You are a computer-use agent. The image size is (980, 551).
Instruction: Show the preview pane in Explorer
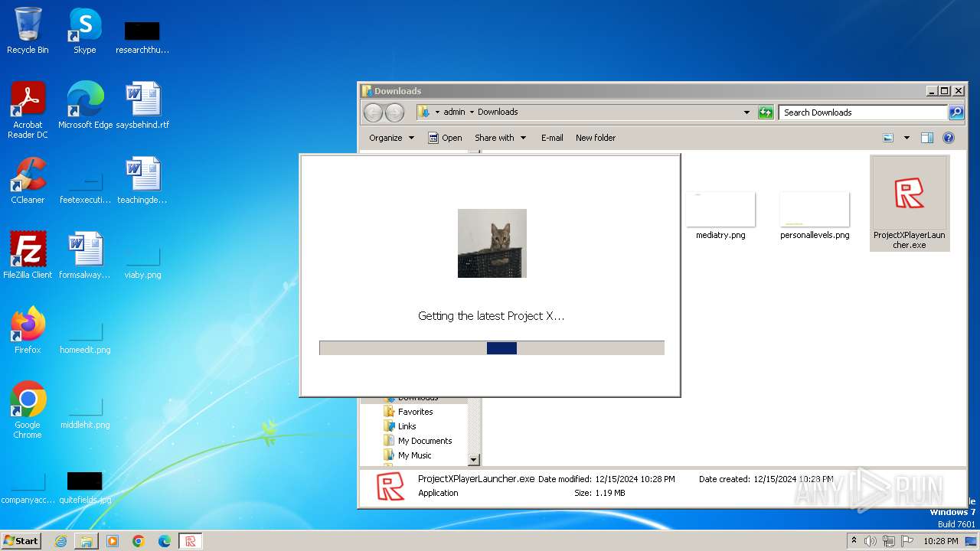pos(927,138)
